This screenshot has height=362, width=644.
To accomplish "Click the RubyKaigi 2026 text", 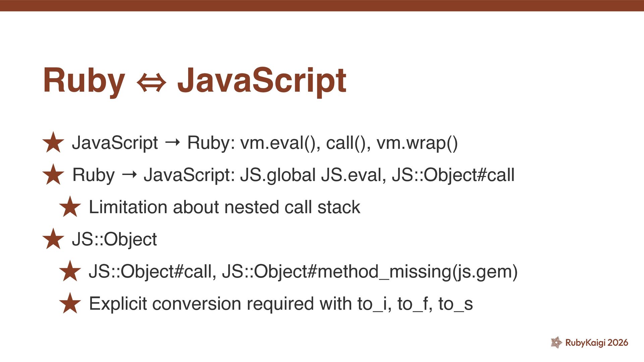I will tap(597, 343).
